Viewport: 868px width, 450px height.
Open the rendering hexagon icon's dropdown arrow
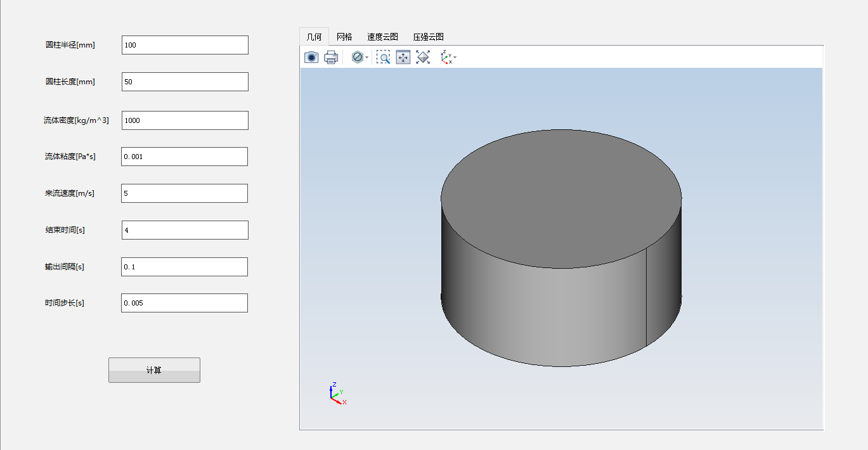point(366,58)
